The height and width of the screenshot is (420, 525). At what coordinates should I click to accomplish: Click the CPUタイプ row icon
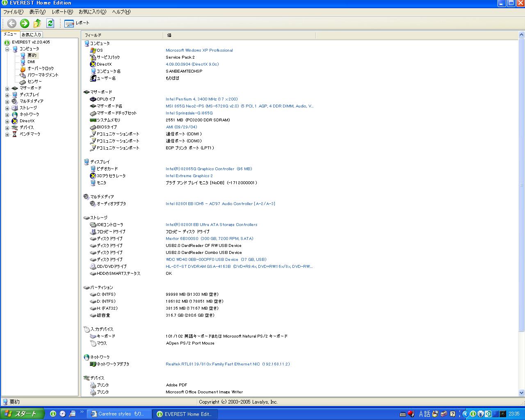tap(93, 99)
